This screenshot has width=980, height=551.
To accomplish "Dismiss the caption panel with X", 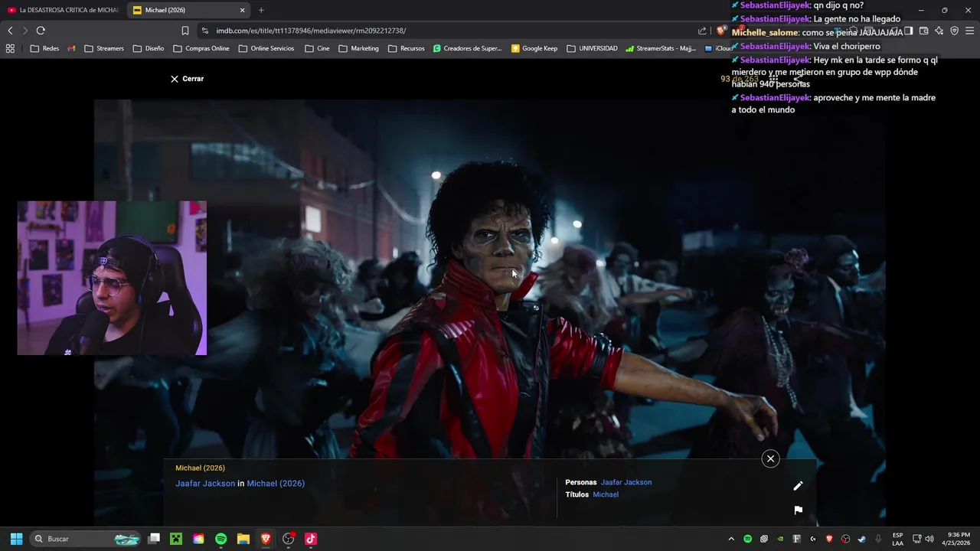I will pyautogui.click(x=770, y=458).
